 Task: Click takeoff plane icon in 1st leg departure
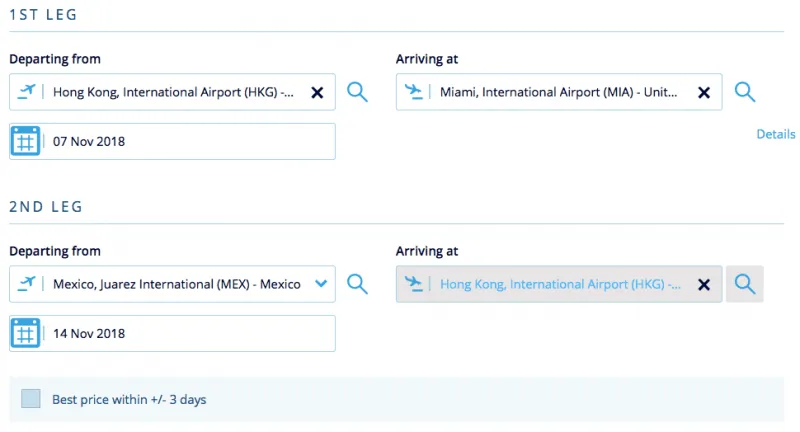click(26, 92)
